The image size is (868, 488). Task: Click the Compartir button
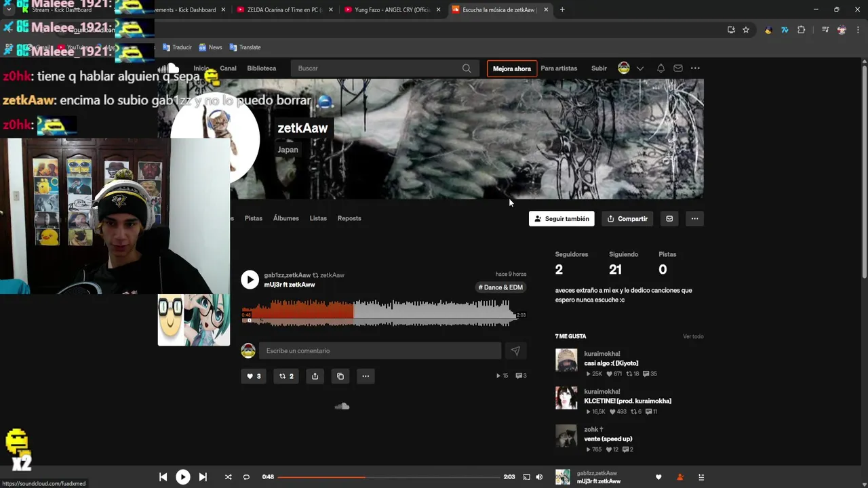pos(627,219)
